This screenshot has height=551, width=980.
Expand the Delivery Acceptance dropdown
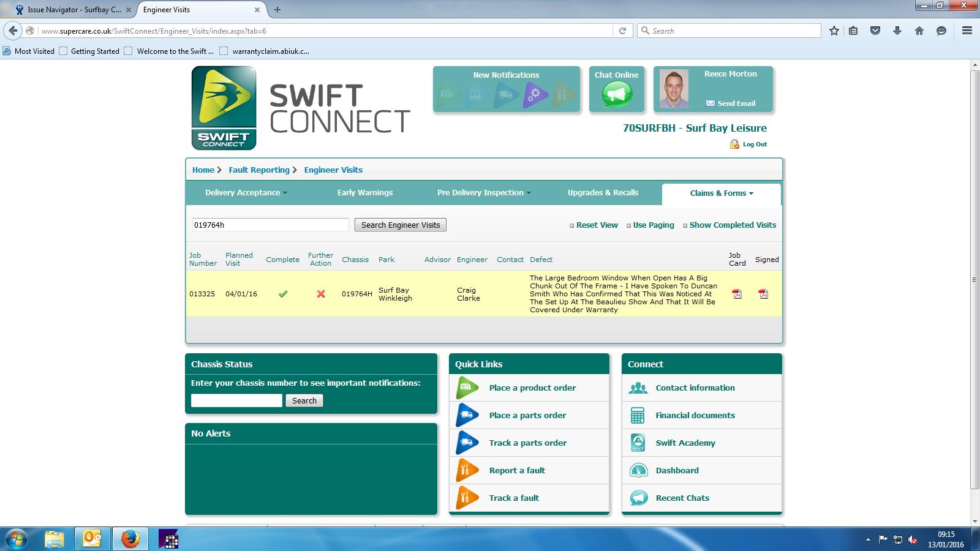tap(246, 193)
